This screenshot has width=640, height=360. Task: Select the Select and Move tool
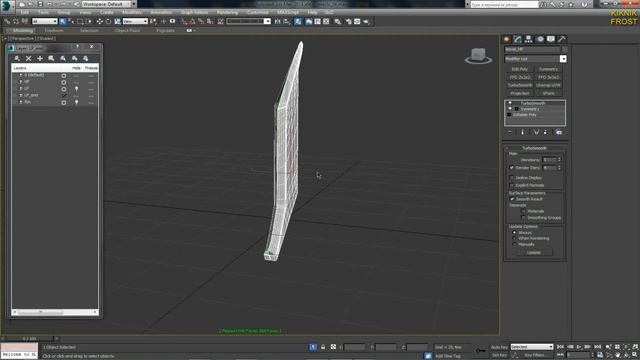(100, 21)
